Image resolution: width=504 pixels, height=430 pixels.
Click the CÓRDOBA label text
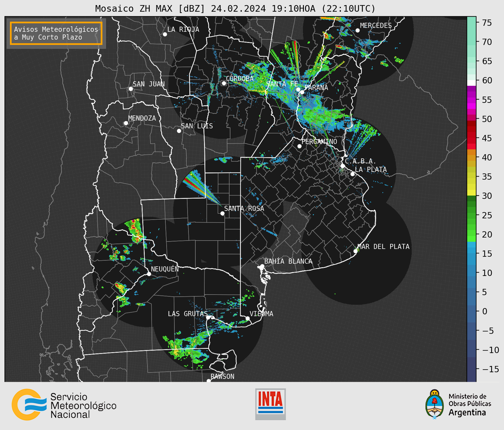240,78
